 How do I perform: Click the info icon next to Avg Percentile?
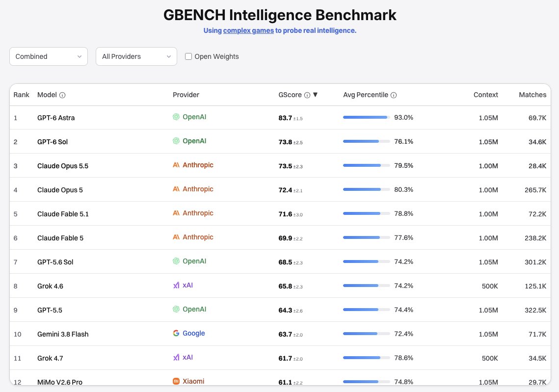click(394, 95)
